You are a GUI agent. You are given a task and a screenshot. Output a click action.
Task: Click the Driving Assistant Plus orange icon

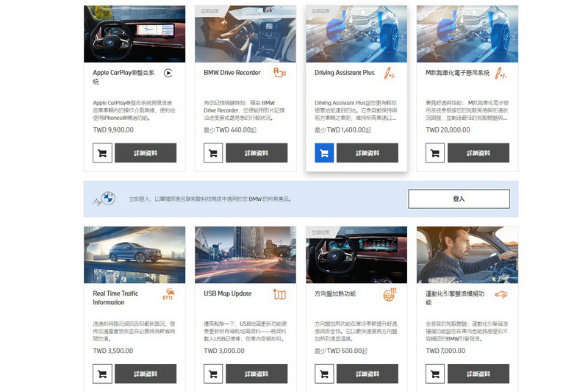pos(390,73)
